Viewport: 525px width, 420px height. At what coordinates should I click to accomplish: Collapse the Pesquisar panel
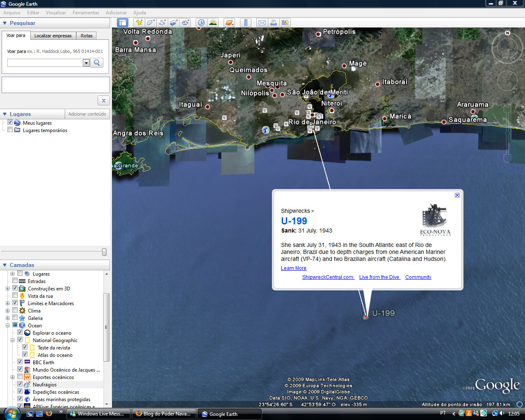[5, 23]
